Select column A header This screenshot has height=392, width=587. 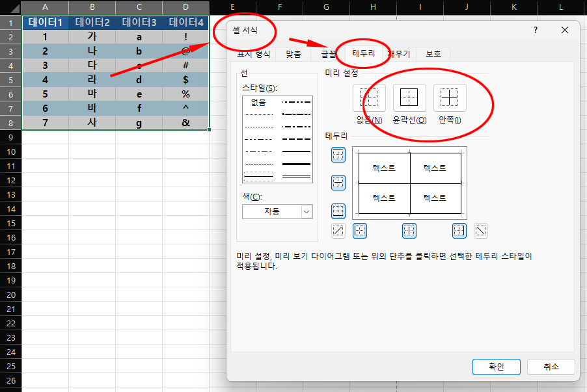pyautogui.click(x=46, y=7)
